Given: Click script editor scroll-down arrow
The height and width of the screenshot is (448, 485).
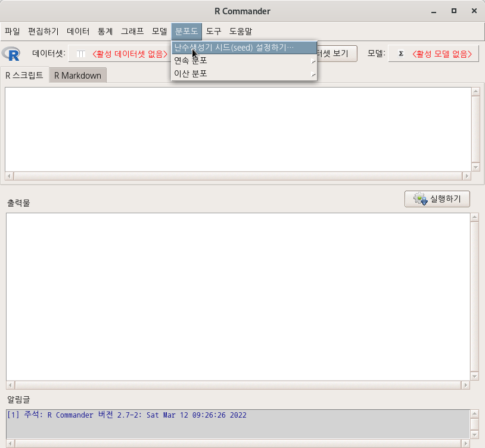Looking at the screenshot, I should (475, 167).
